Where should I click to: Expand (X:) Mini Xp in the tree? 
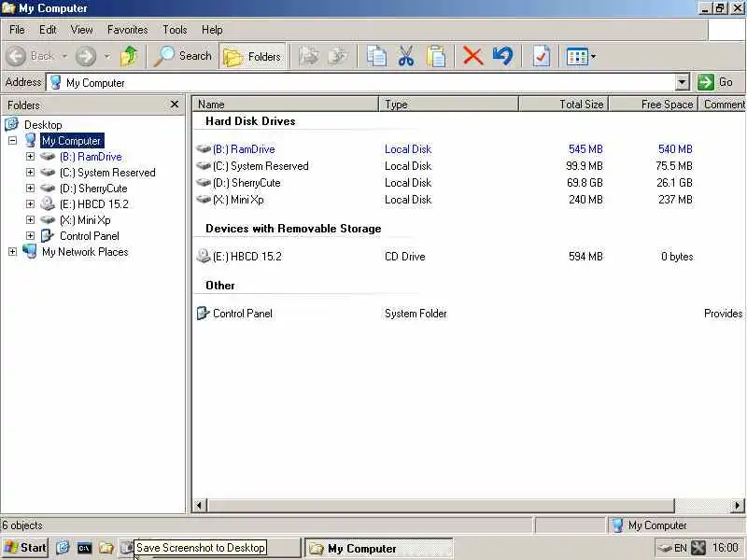tap(30, 220)
